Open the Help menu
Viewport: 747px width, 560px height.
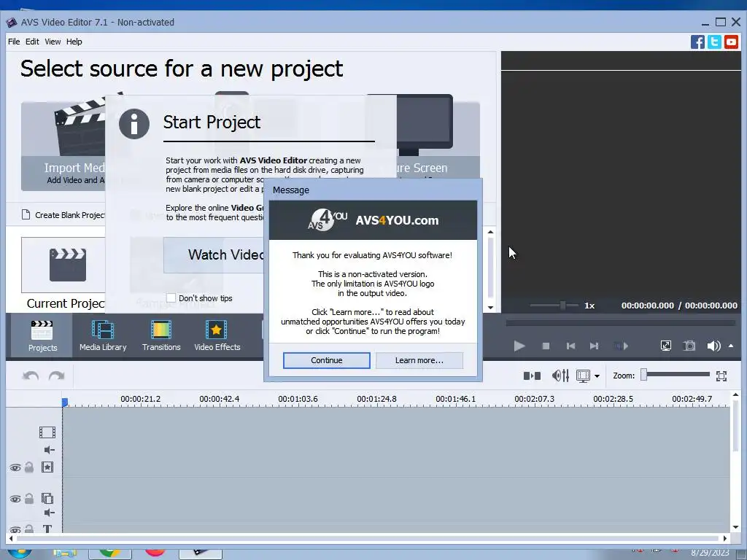(74, 42)
